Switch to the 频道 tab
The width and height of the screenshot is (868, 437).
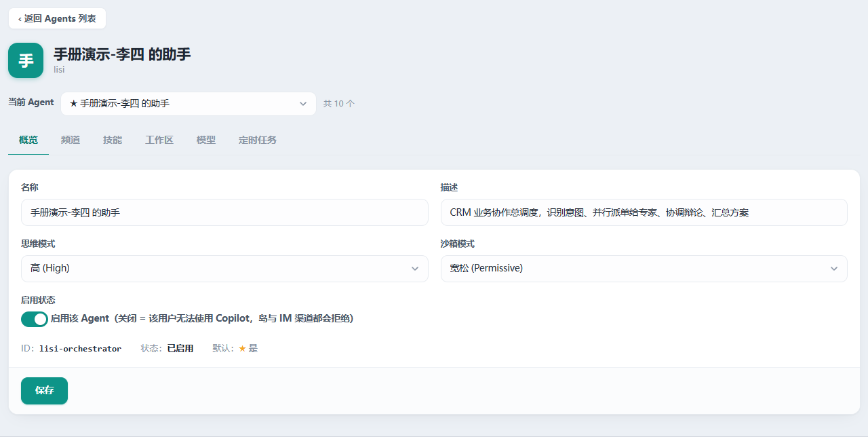71,140
